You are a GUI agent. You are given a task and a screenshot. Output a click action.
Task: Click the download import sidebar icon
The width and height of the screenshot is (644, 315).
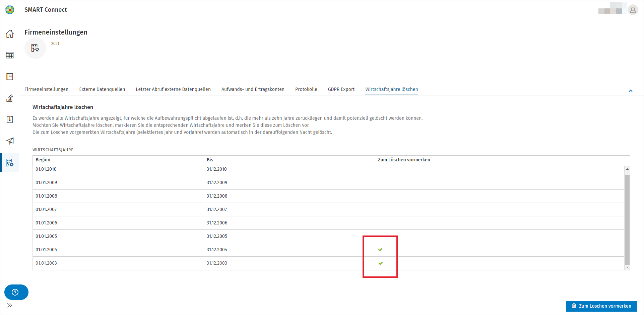[10, 120]
